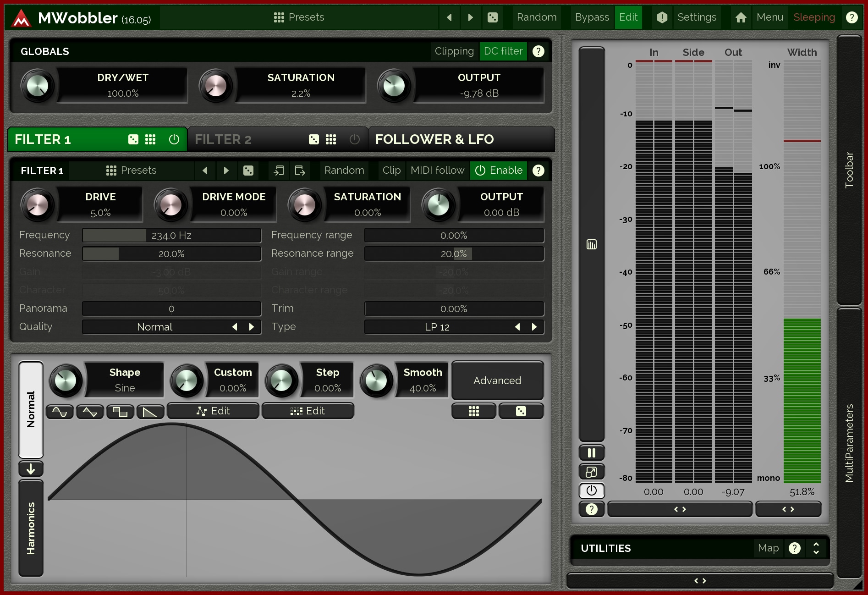Viewport: 868px width, 595px height.
Task: Open the Settings menu
Action: [x=697, y=17]
